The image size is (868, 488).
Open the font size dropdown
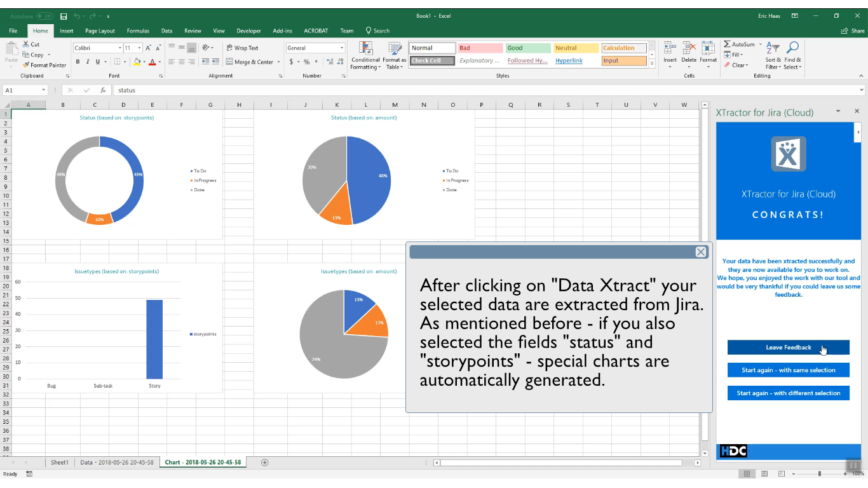139,48
